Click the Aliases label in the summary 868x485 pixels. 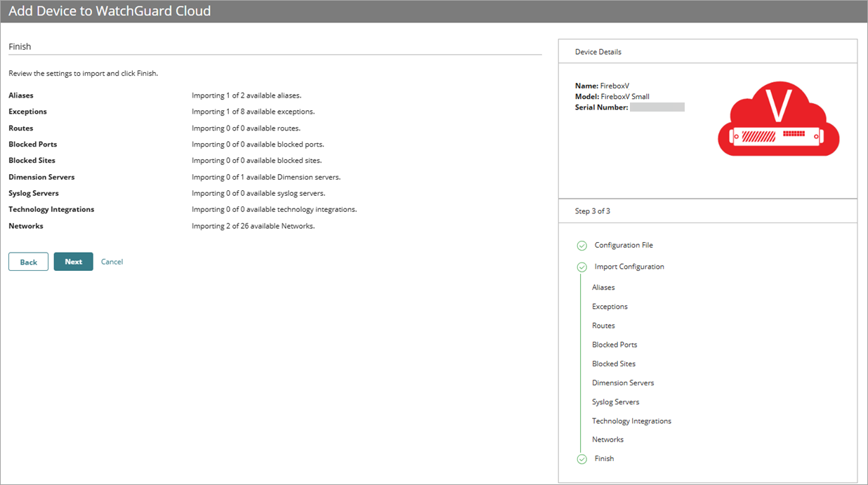20,95
